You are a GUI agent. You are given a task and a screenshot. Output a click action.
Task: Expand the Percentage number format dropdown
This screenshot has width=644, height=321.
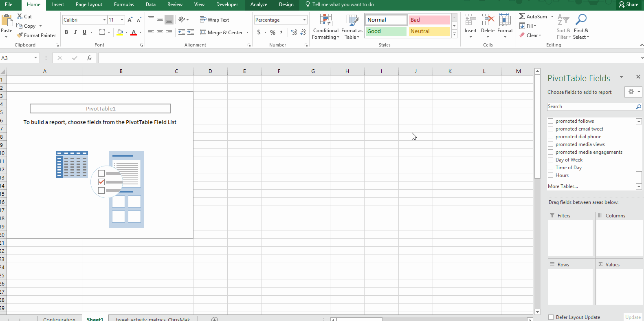pyautogui.click(x=304, y=20)
